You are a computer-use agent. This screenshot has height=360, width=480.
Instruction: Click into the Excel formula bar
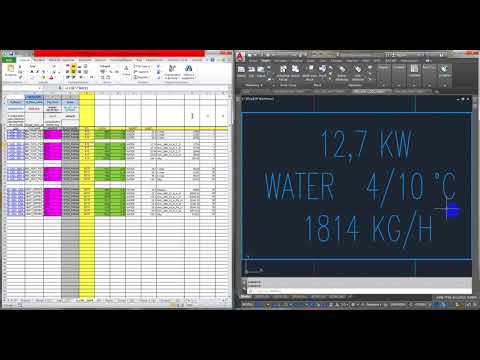click(145, 88)
